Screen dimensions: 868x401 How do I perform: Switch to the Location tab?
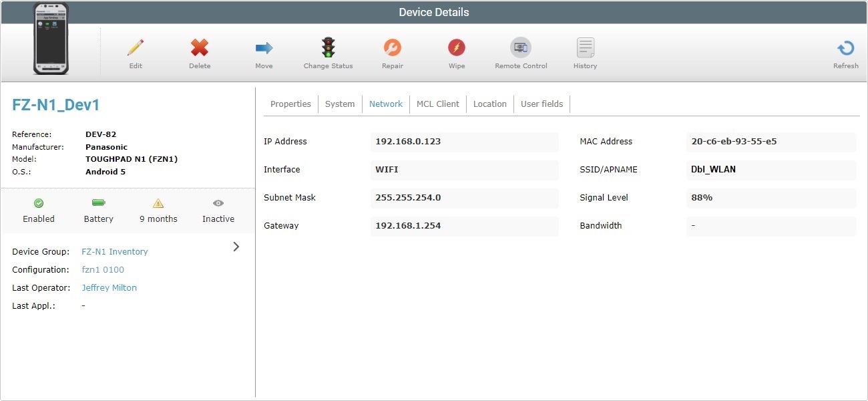489,104
